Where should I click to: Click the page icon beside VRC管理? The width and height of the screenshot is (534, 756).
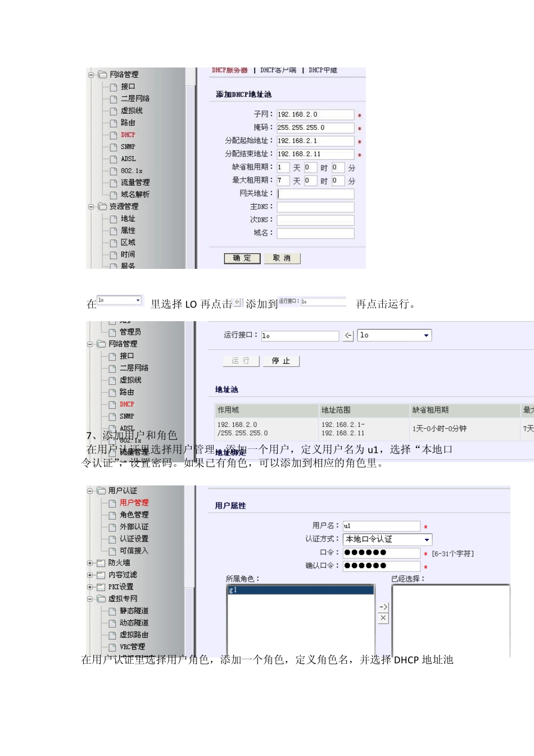[x=112, y=647]
